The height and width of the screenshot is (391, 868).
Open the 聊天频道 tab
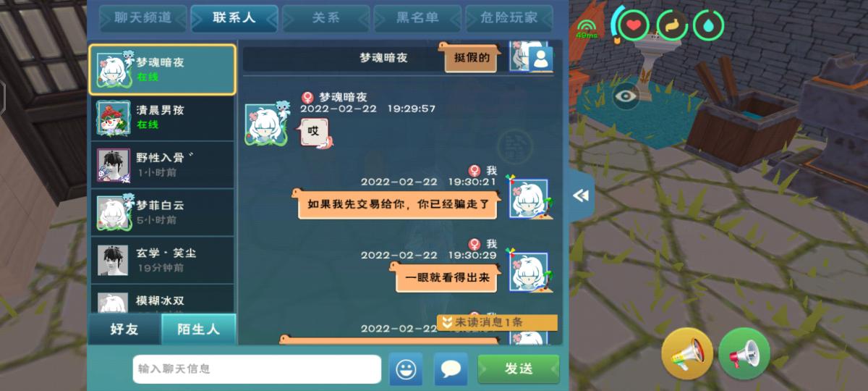tap(142, 19)
